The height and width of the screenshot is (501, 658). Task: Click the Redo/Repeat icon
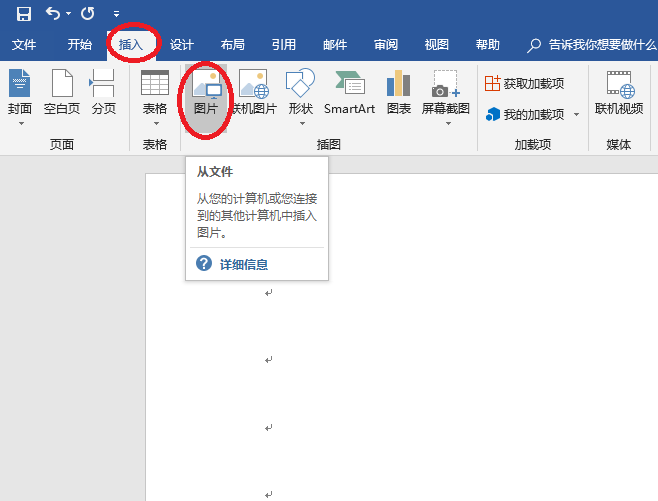87,13
